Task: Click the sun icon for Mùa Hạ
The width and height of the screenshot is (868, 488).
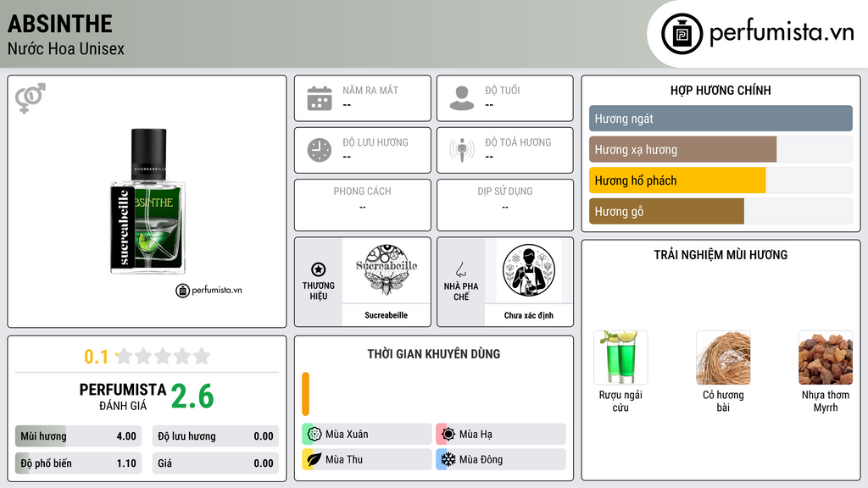Action: pos(448,435)
